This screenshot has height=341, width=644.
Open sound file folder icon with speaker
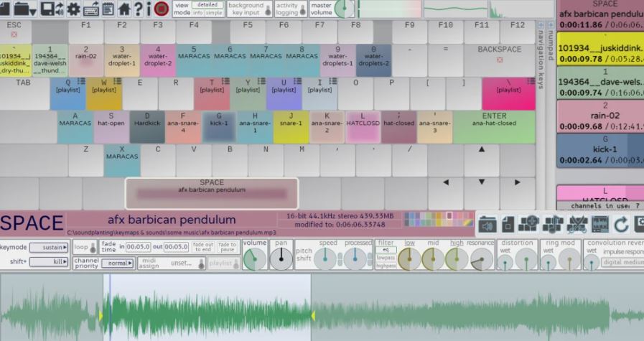487,225
